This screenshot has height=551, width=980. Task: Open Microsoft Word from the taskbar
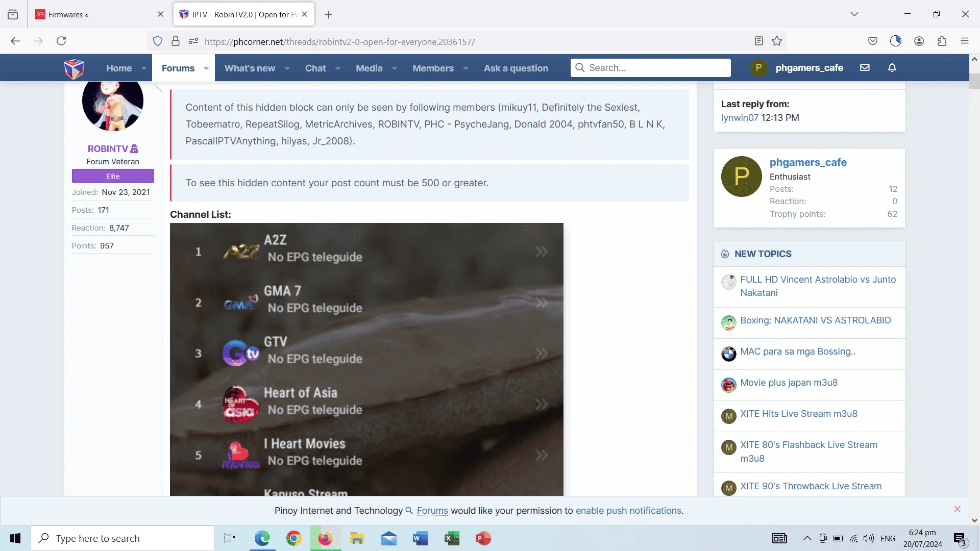(420, 538)
